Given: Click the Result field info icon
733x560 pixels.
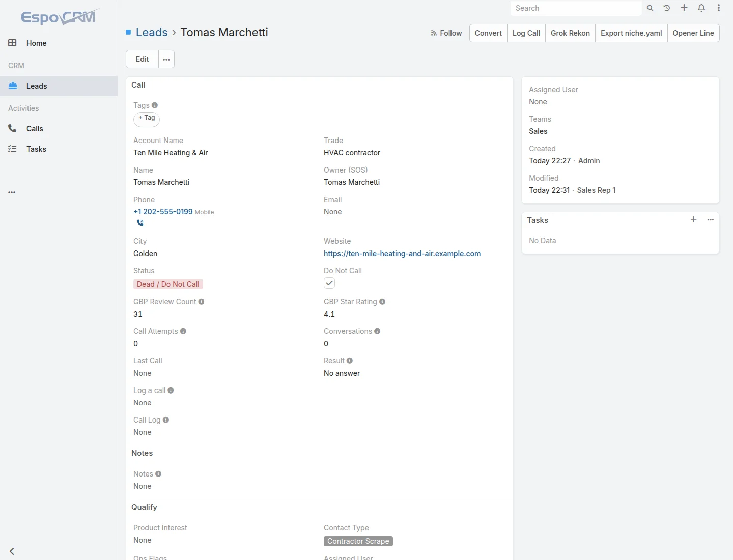Looking at the screenshot, I should [x=350, y=361].
